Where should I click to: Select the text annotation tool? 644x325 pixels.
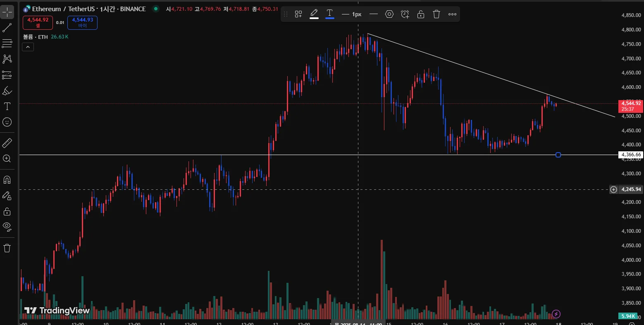point(7,106)
